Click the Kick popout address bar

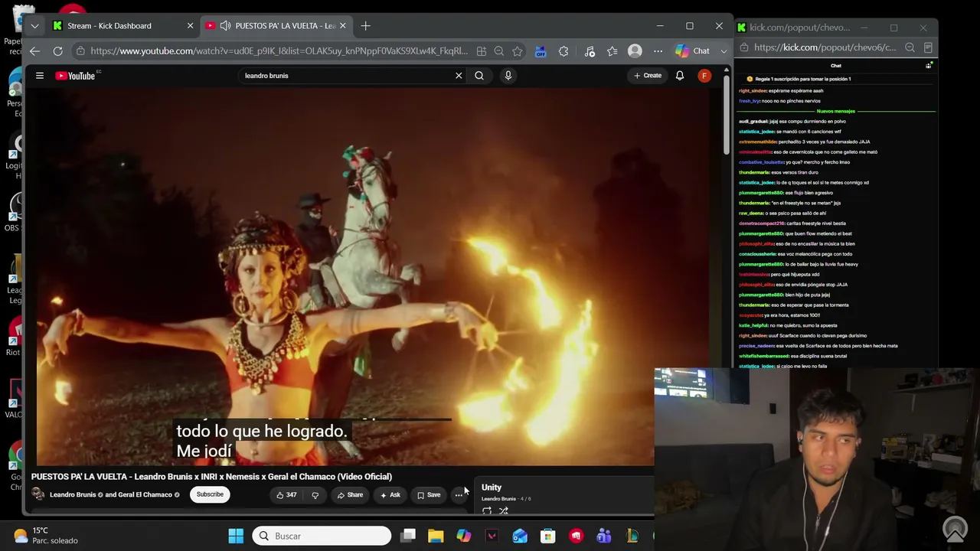point(825,47)
